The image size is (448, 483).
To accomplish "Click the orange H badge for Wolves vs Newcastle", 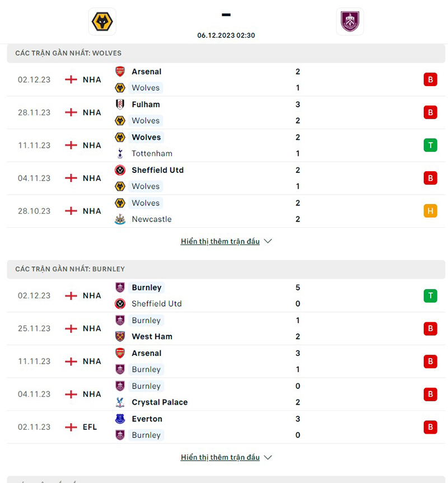I will coord(430,211).
